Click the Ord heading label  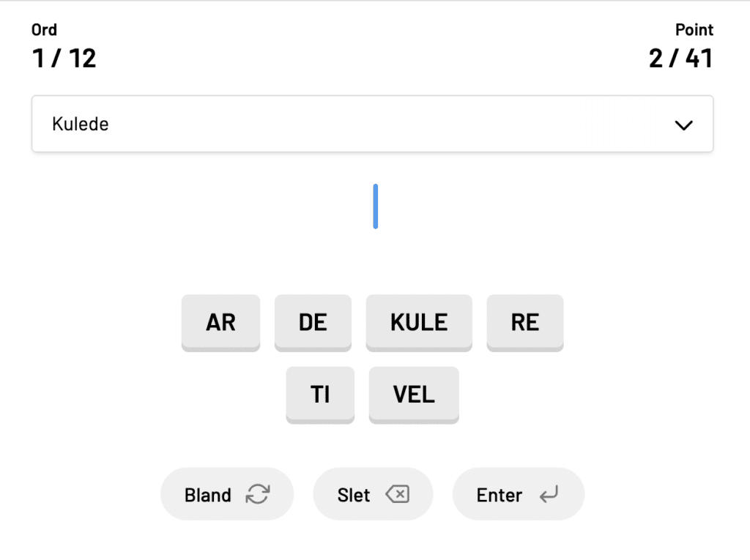pyautogui.click(x=44, y=30)
